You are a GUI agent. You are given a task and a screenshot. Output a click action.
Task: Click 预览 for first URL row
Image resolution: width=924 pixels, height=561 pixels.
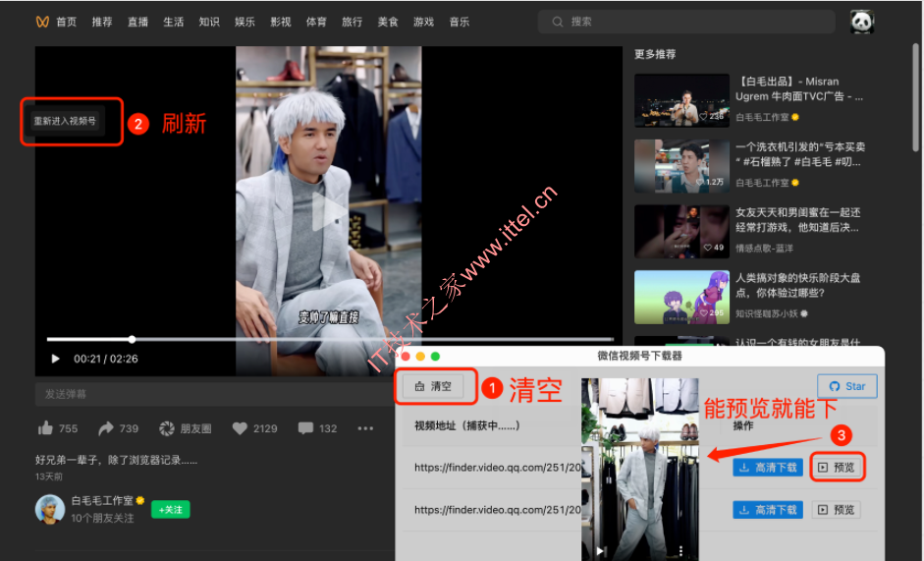837,468
